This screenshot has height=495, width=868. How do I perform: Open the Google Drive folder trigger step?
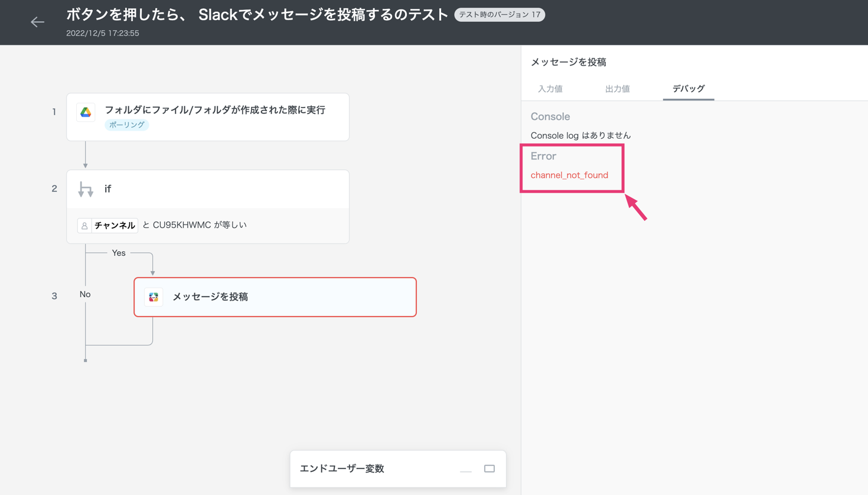pos(215,110)
